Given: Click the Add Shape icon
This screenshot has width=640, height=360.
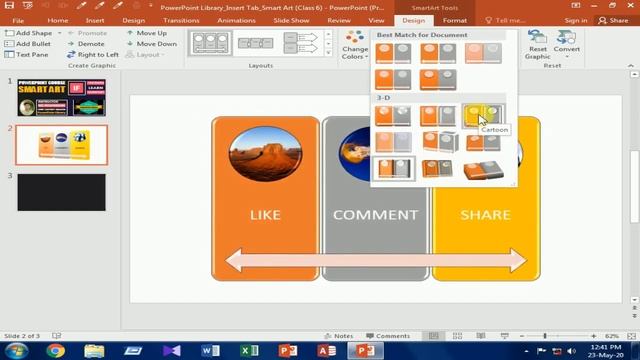Looking at the screenshot, I should 9,33.
